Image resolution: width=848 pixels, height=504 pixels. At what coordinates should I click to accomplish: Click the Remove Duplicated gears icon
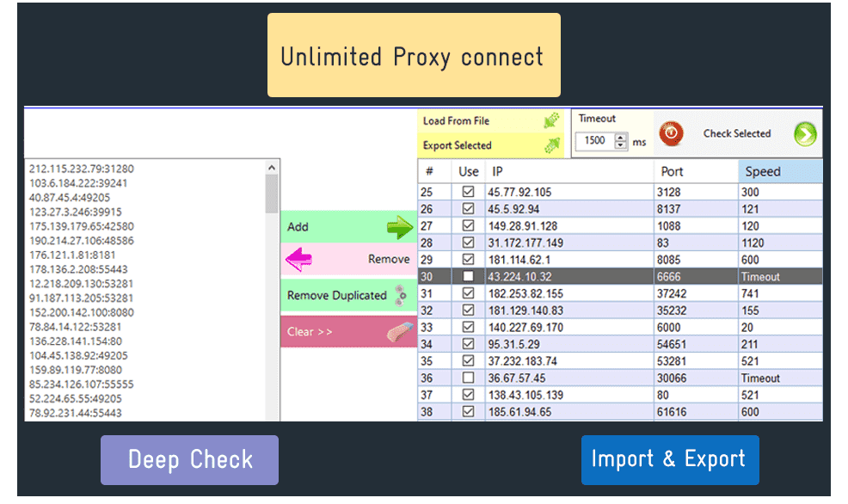[x=400, y=296]
